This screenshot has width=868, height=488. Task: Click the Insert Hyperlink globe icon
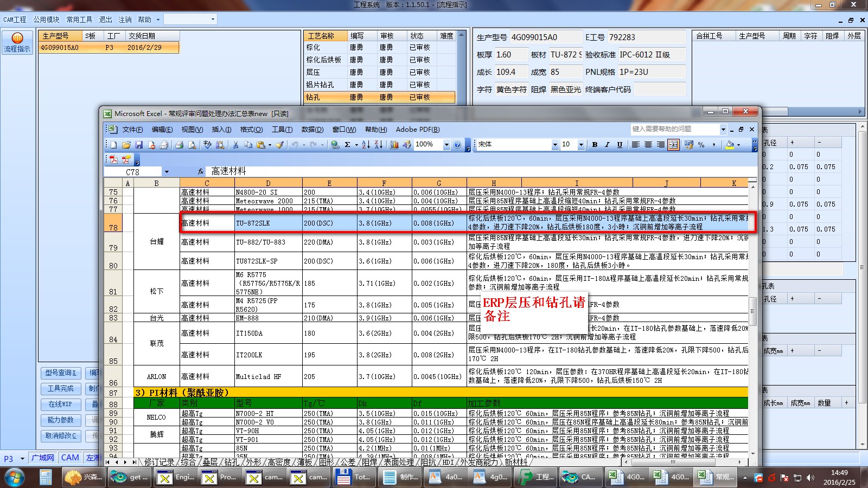(335, 145)
